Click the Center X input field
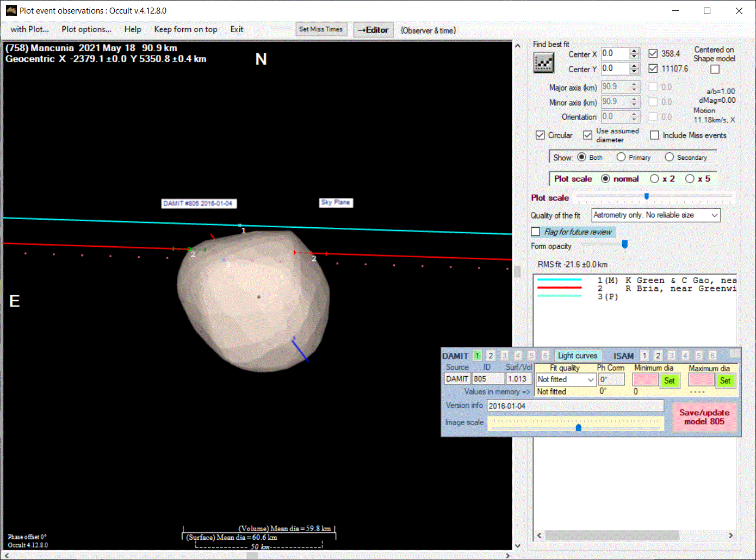 coord(615,53)
